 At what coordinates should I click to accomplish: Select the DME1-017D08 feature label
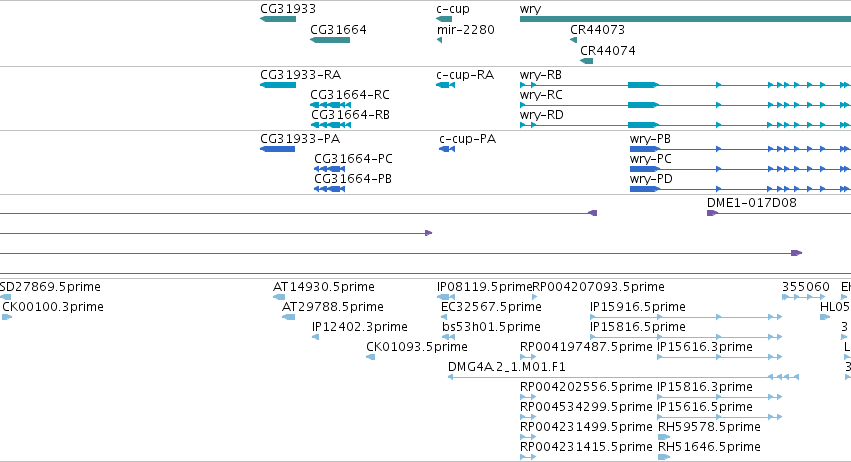752,203
